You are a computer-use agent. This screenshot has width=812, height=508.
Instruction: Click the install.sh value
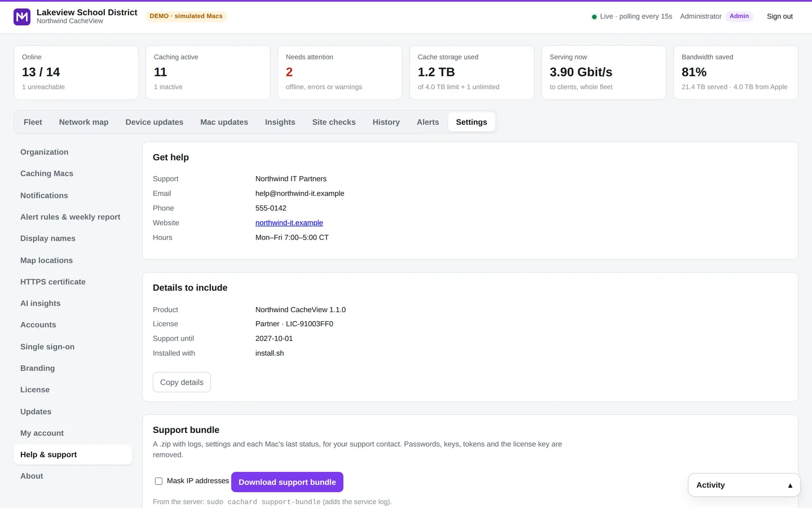[270, 353]
